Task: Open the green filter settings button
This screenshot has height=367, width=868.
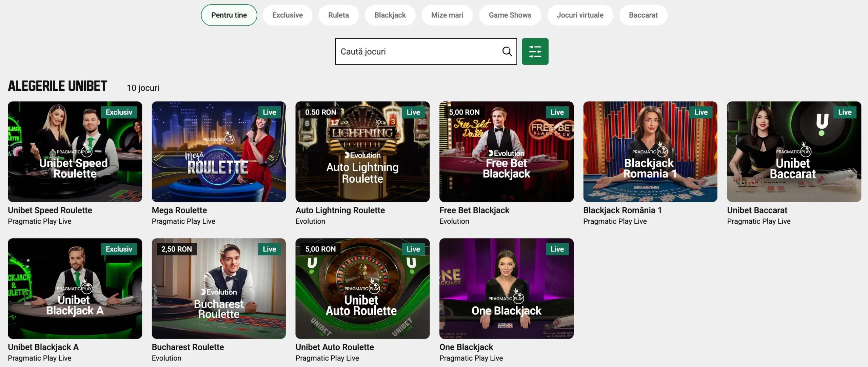Action: pyautogui.click(x=535, y=52)
